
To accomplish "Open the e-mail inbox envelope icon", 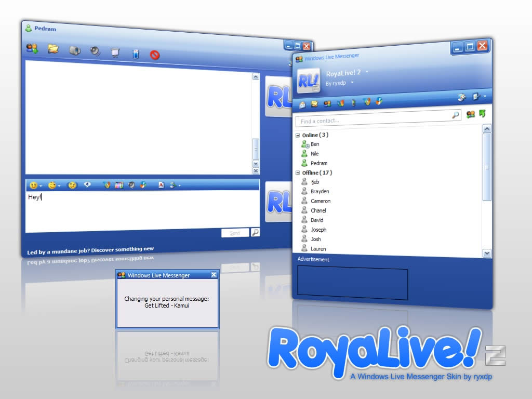I will pos(302,105).
